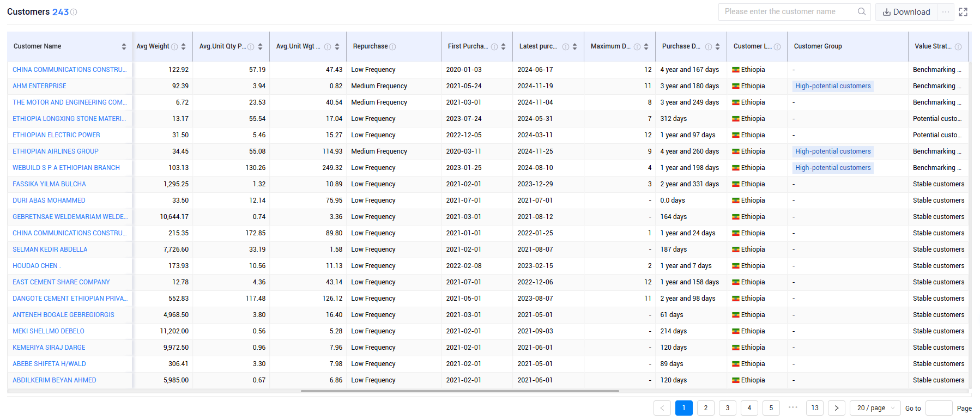Sort by Avg.Unit Qty column
Viewport: 980px width, 420px height.
(x=260, y=47)
